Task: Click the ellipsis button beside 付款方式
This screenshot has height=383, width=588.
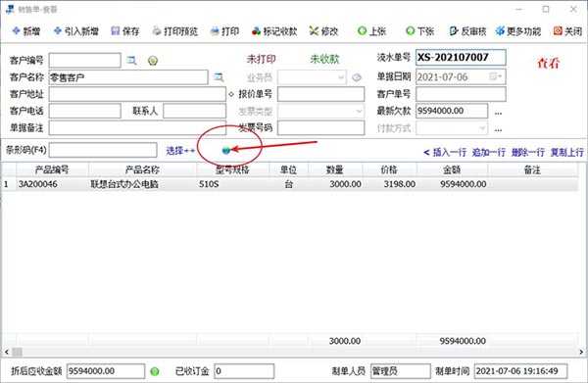Action: 498,129
